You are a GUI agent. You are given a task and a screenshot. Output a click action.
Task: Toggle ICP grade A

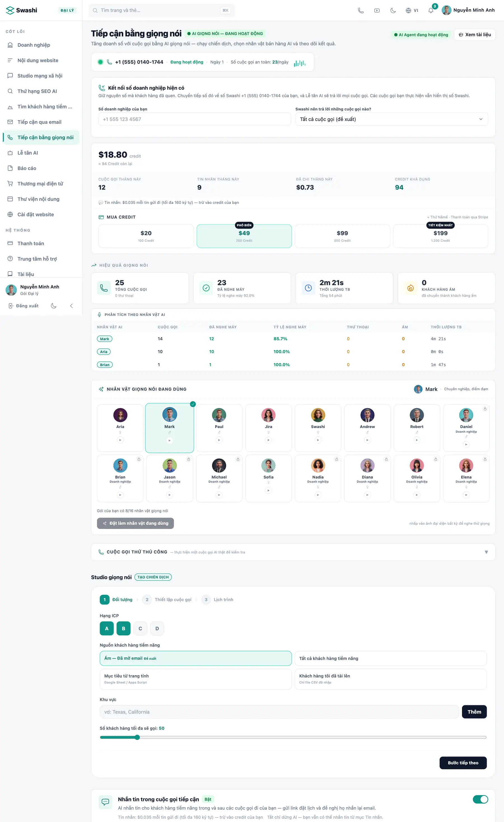(x=107, y=629)
